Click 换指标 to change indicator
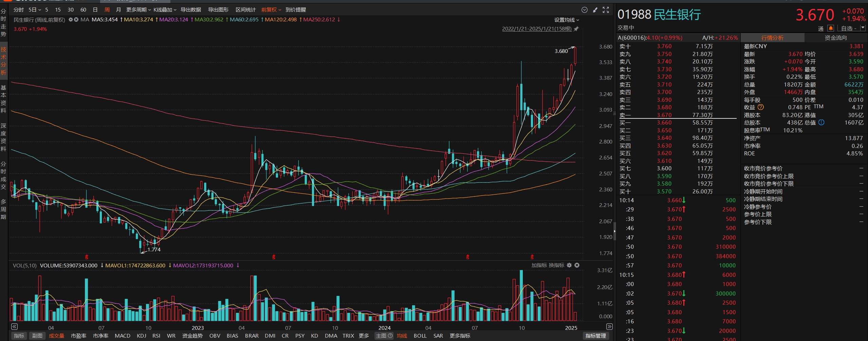This screenshot has height=341, width=868. (x=557, y=265)
